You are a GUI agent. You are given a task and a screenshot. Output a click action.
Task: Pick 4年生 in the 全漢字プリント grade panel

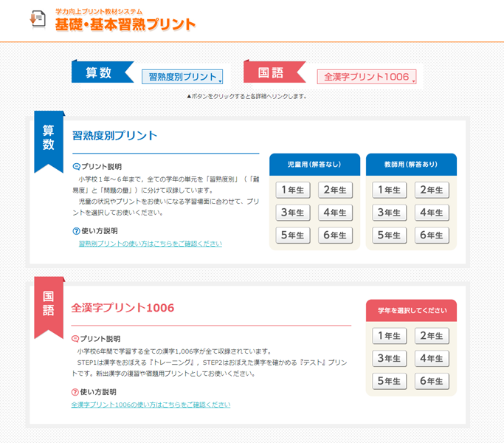pyautogui.click(x=432, y=358)
